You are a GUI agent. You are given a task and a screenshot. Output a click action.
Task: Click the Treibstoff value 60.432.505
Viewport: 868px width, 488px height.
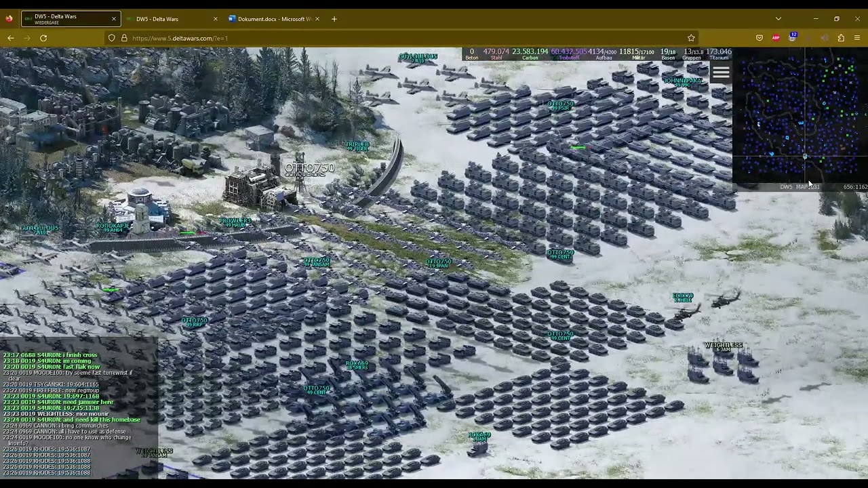pos(569,52)
